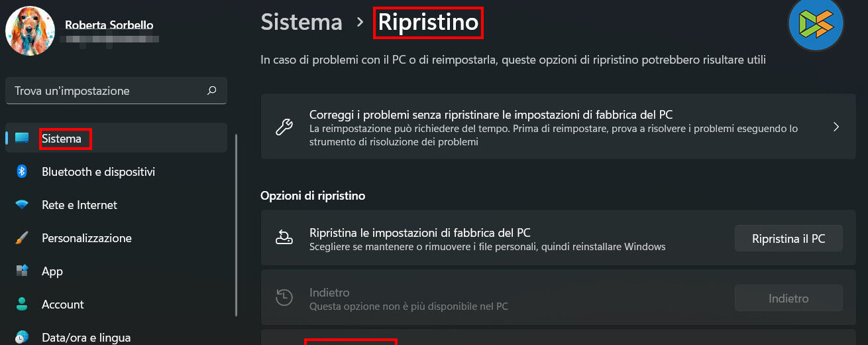Select Bluetooth e dispositivi in sidebar
This screenshot has width=868, height=345.
click(x=98, y=172)
